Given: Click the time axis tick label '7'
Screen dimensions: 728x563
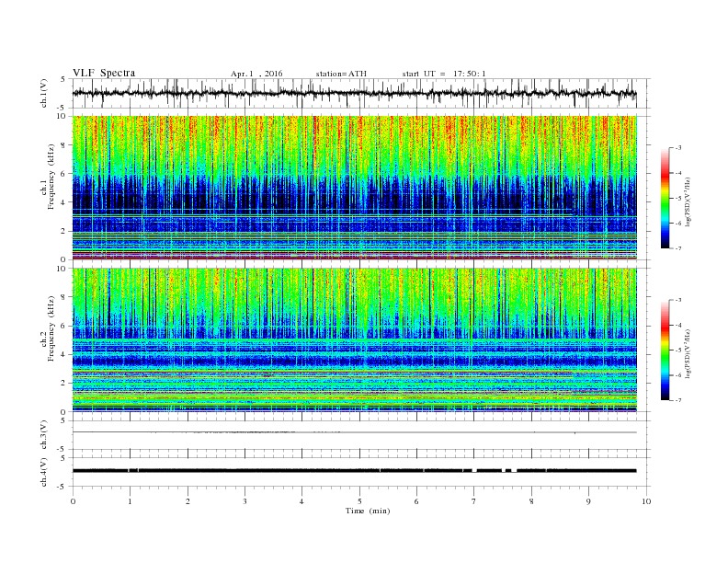Looking at the screenshot, I should pos(474,501).
